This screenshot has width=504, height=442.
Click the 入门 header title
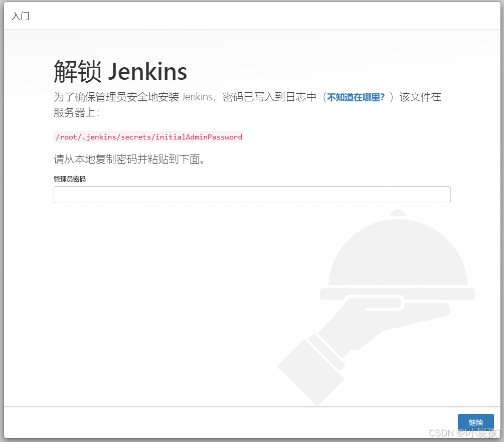[21, 16]
